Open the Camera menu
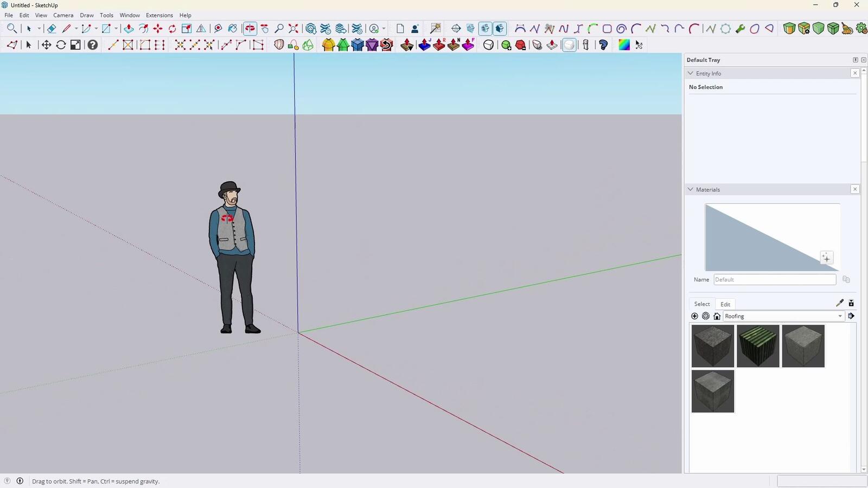This screenshot has width=868, height=488. tap(63, 15)
